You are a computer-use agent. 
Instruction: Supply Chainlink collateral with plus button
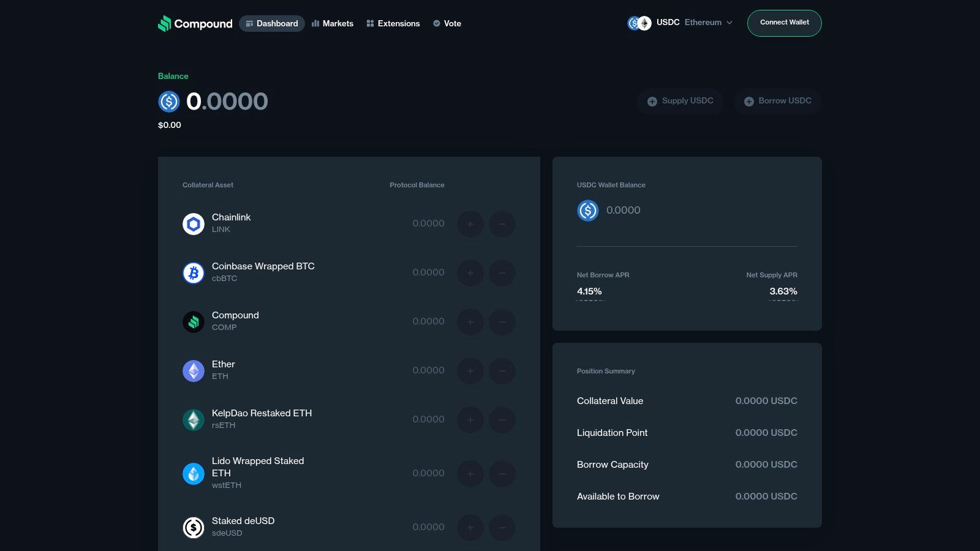(x=470, y=224)
